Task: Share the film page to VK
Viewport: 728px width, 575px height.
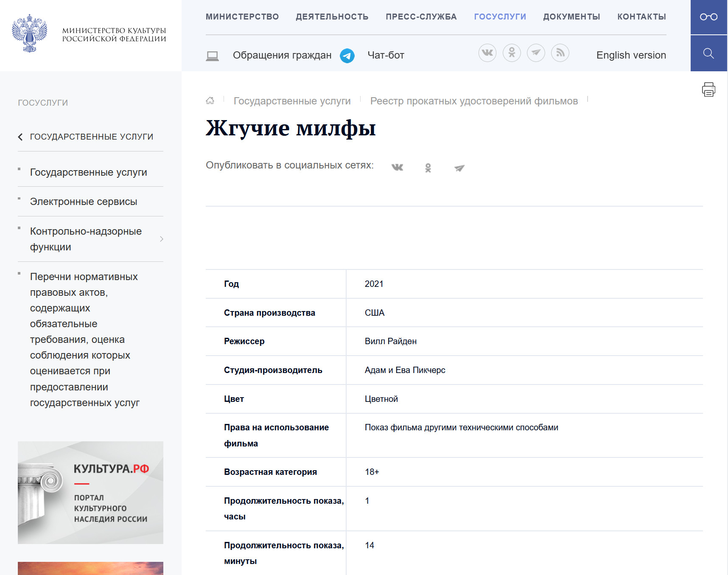Action: click(397, 168)
